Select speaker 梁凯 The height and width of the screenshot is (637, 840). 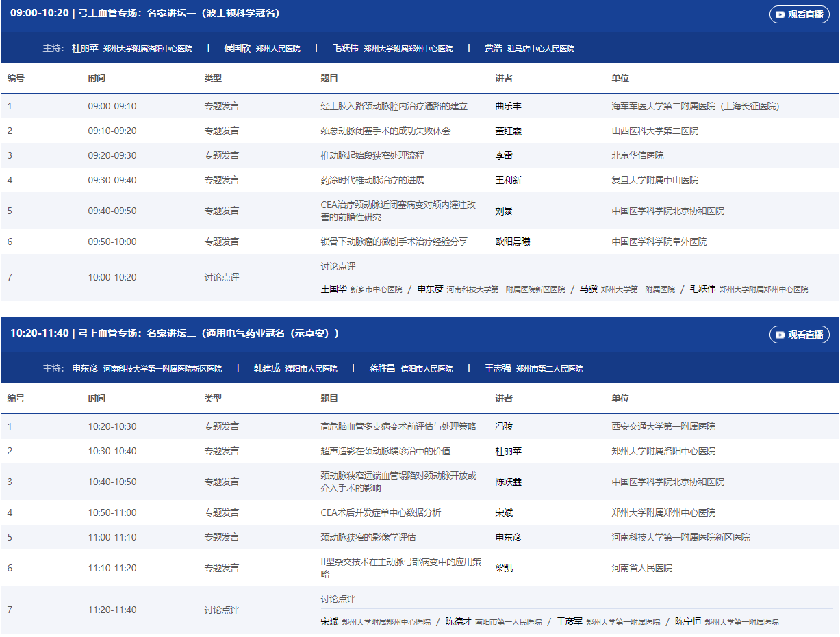pyautogui.click(x=504, y=569)
